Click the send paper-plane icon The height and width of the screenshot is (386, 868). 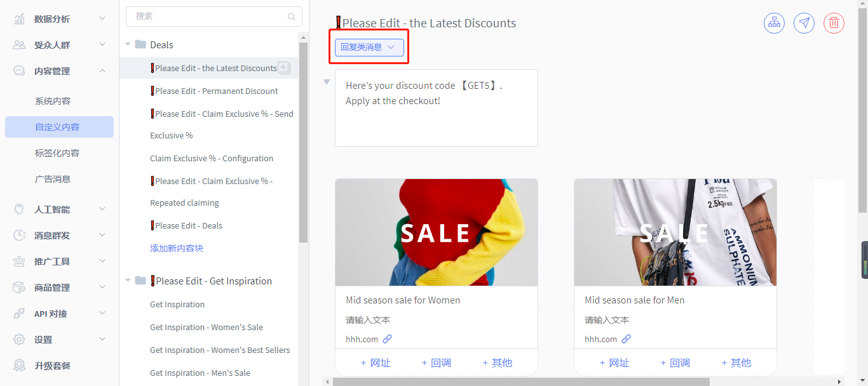pyautogui.click(x=804, y=23)
